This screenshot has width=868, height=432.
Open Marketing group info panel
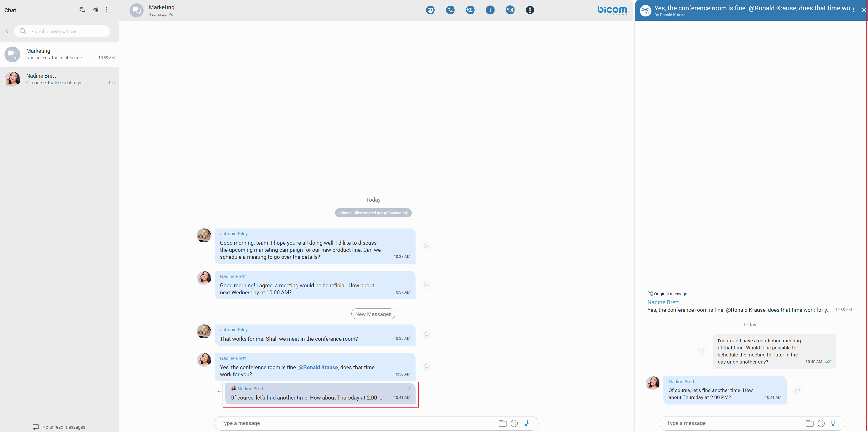coord(490,10)
